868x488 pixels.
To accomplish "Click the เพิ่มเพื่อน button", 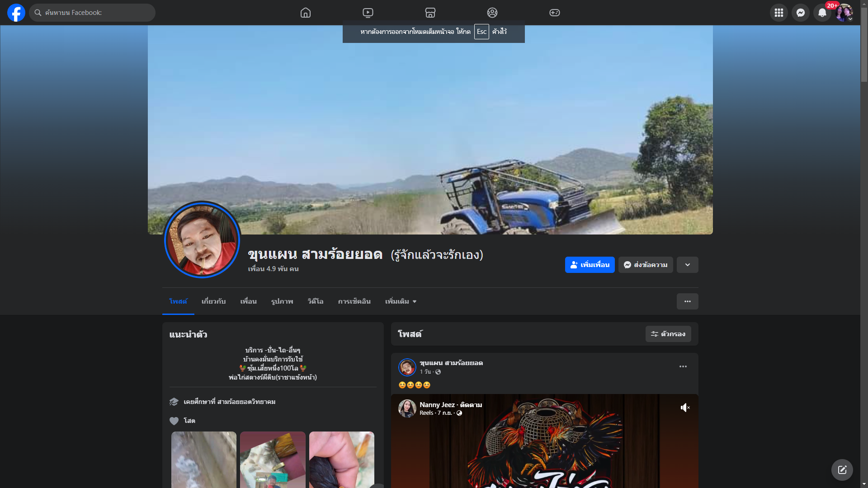I will tap(590, 265).
